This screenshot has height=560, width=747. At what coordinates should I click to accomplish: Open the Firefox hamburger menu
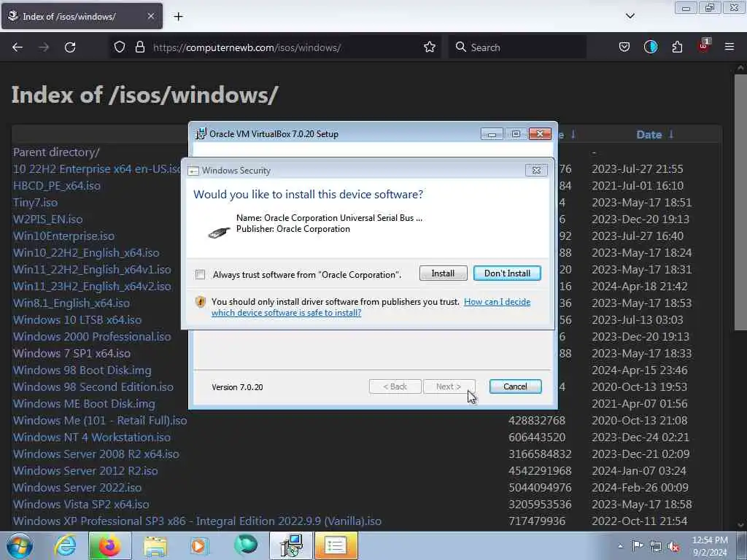pyautogui.click(x=729, y=47)
